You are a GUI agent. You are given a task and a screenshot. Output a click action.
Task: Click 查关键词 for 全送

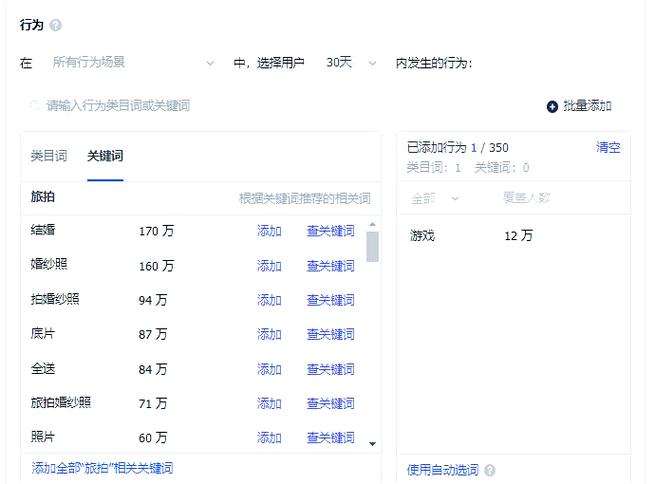[330, 369]
